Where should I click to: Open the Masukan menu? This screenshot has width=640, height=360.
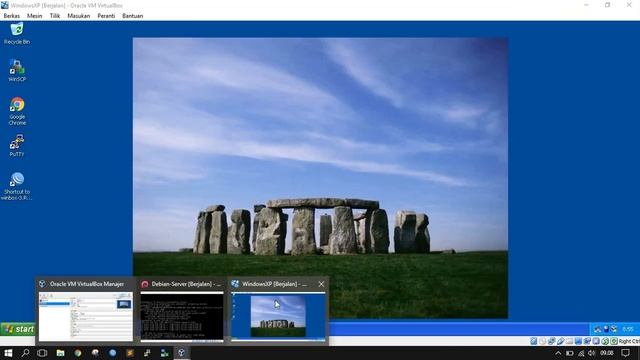(79, 16)
